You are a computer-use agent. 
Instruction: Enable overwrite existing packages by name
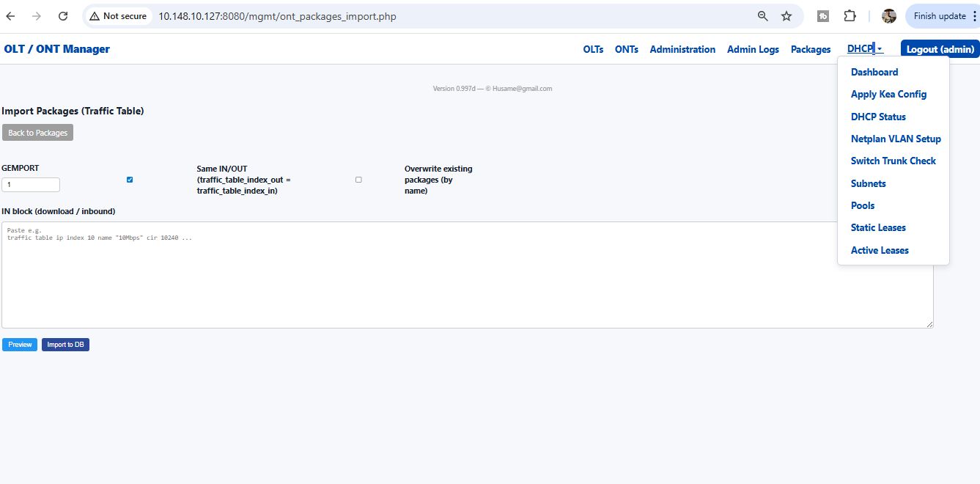[358, 179]
